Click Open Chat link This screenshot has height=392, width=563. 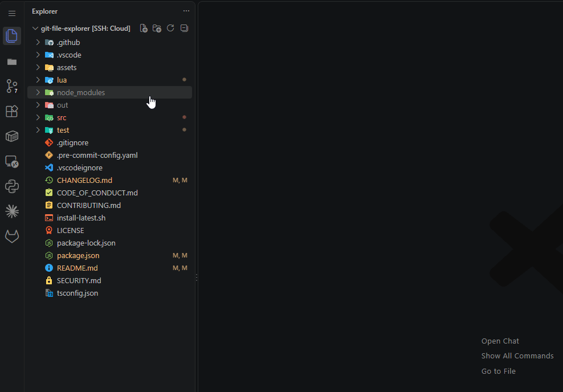click(x=500, y=341)
